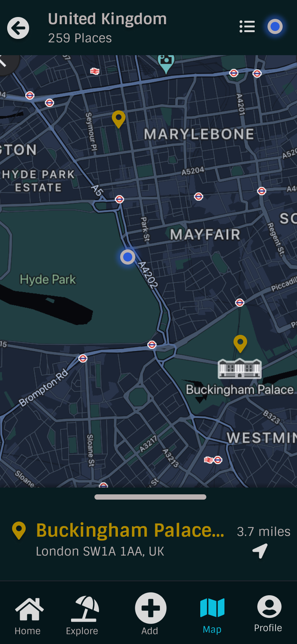Select the yellow pin near Marylebone
Image resolution: width=297 pixels, height=644 pixels.
[x=119, y=119]
